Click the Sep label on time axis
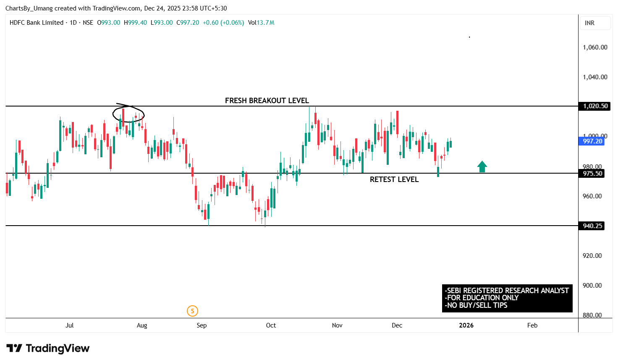 pos(202,325)
